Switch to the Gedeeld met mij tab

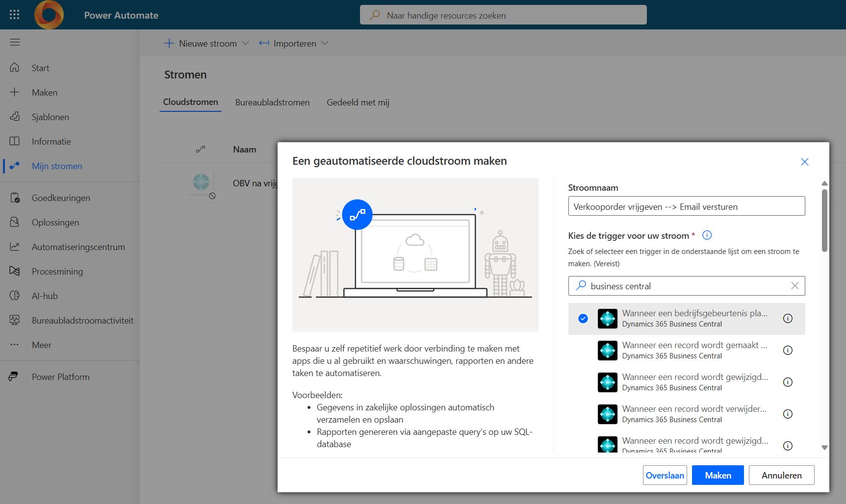[358, 102]
